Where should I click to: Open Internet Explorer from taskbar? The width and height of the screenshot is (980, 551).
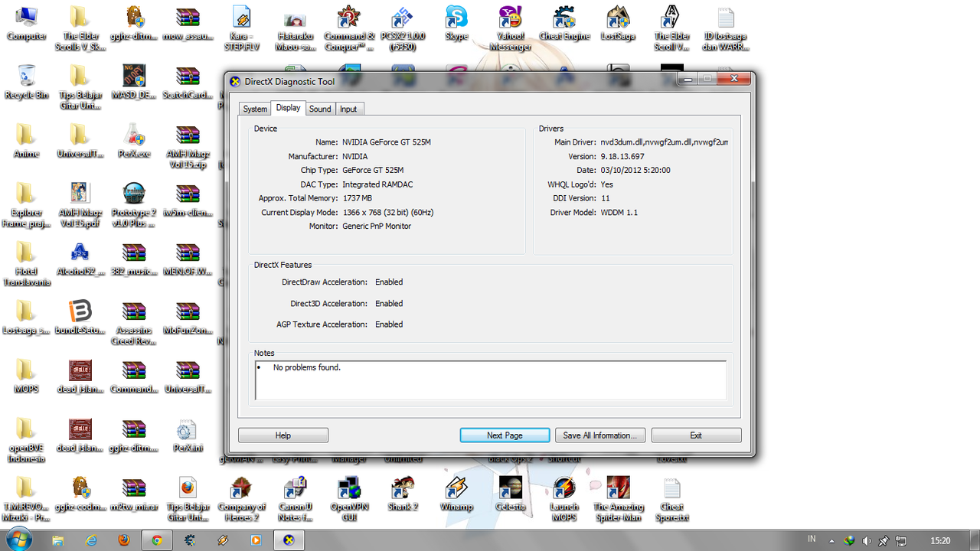pyautogui.click(x=92, y=540)
